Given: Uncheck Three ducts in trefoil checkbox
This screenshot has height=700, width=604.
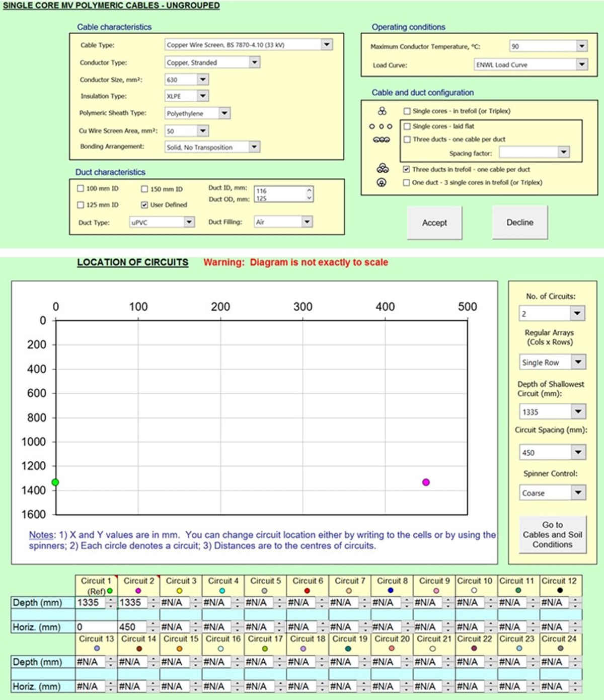Looking at the screenshot, I should 406,169.
